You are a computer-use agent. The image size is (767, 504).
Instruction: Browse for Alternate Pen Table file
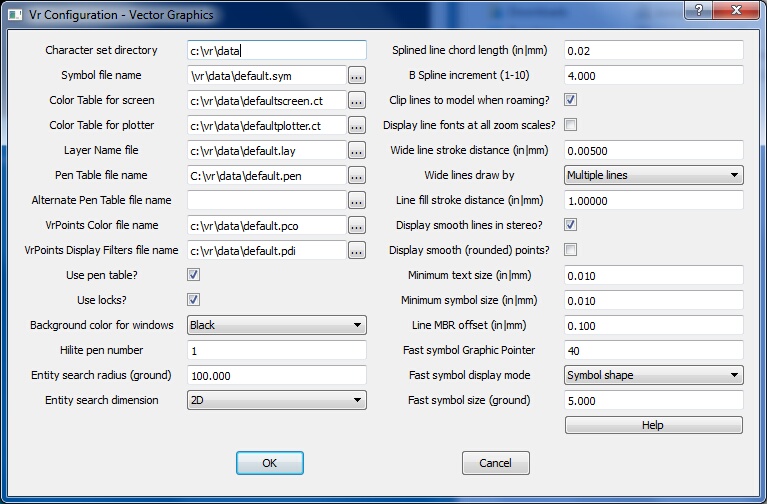[357, 201]
